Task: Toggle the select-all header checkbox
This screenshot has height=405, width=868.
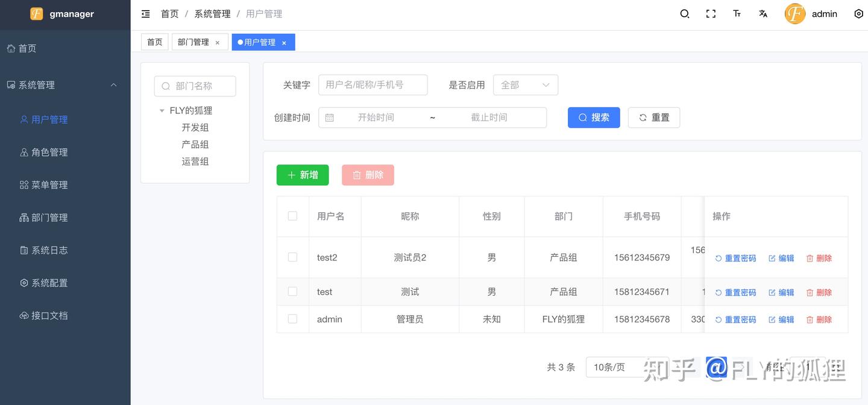Action: (x=292, y=216)
